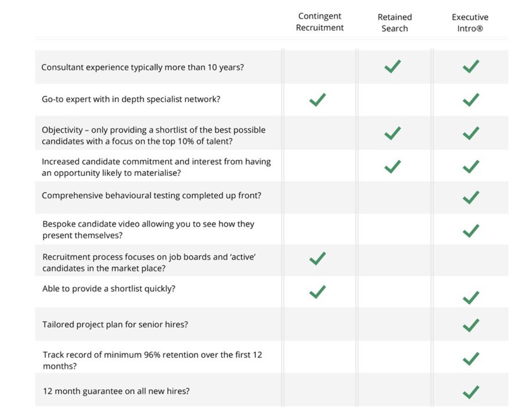Screen dimensions: 532x415
Task: Click the Contingent Recruitment column header
Action: point(320,22)
